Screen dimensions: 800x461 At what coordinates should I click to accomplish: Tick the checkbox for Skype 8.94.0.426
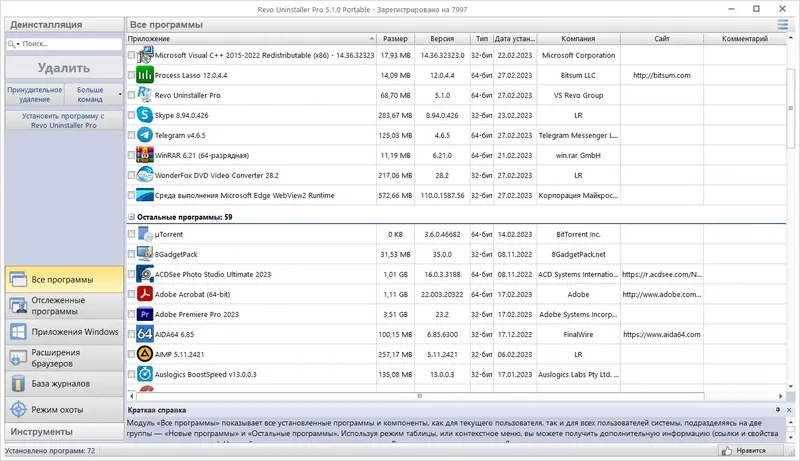click(131, 115)
